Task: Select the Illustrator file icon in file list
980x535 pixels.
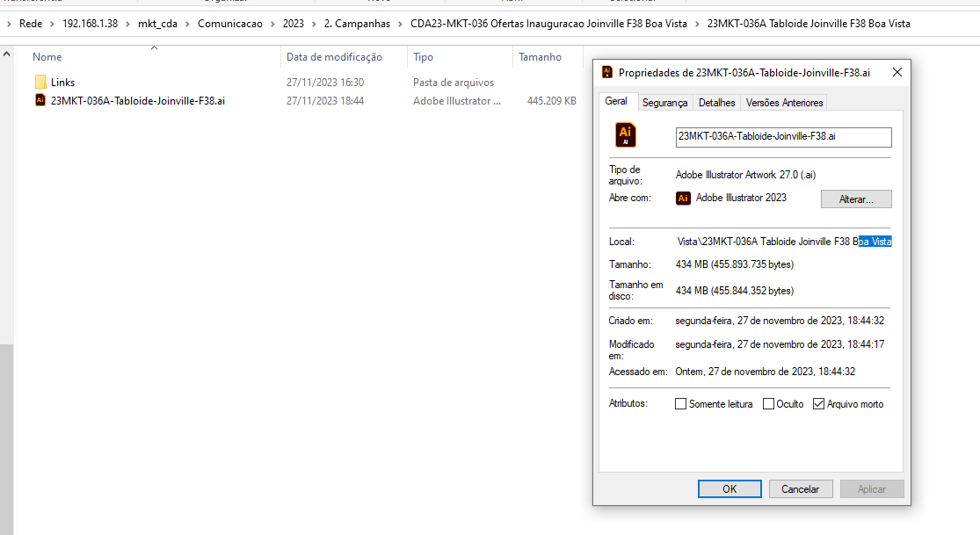Action: click(40, 100)
